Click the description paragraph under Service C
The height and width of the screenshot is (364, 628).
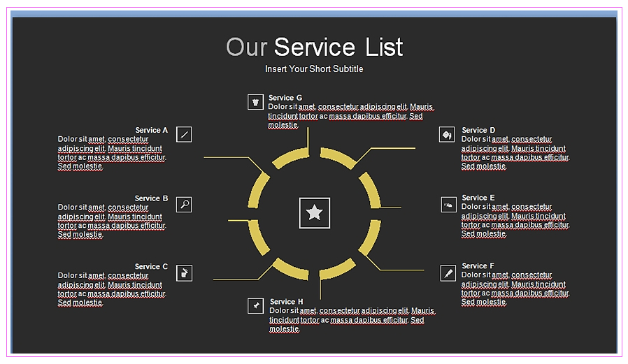click(112, 289)
